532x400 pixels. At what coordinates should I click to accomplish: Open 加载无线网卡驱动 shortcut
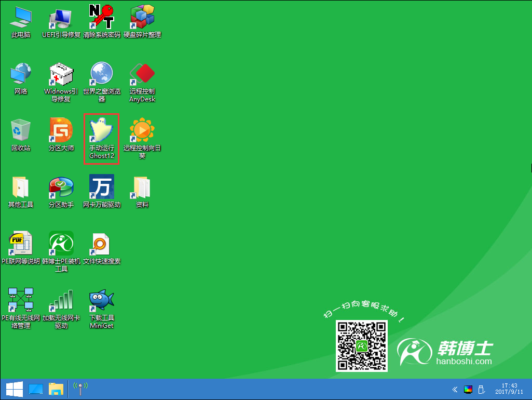(61, 301)
